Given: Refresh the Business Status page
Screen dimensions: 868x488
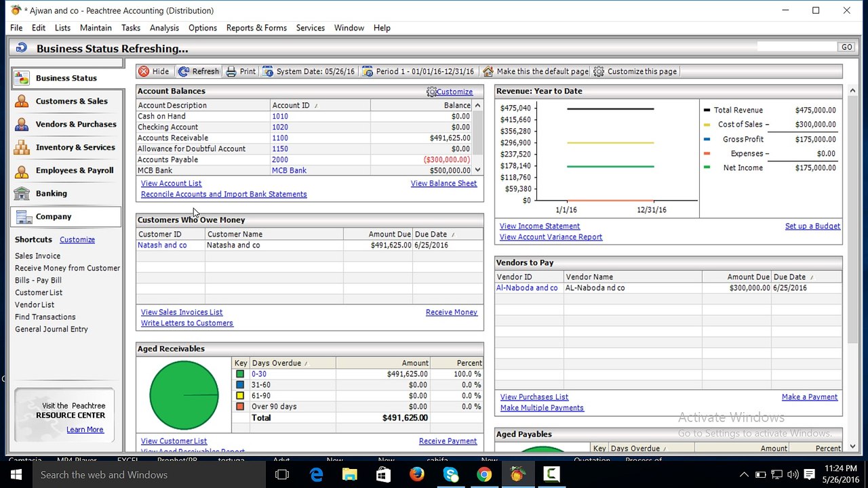Looking at the screenshot, I should tap(199, 71).
